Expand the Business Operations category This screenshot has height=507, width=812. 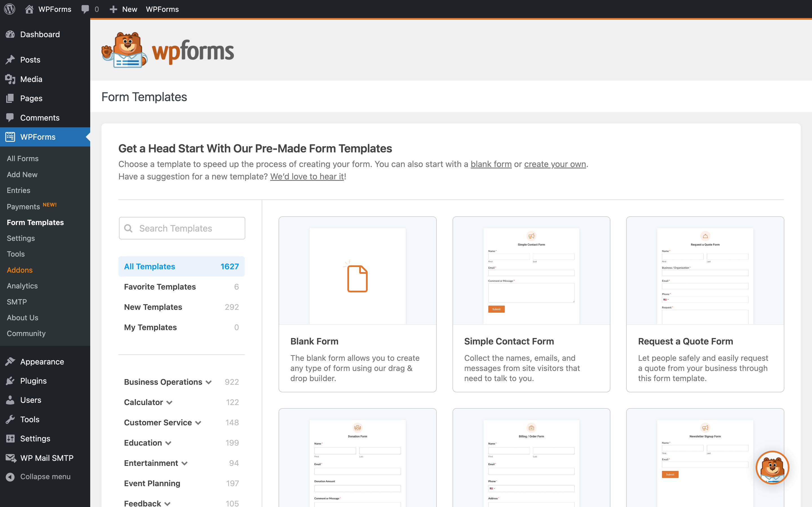coord(209,382)
